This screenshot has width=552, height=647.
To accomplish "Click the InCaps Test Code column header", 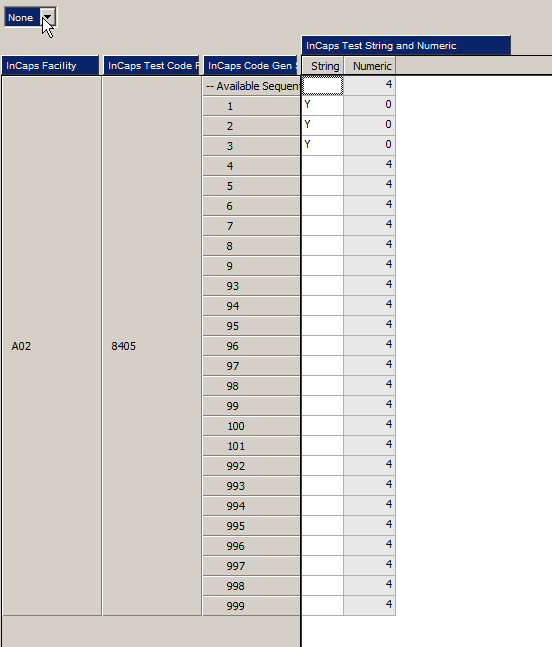I will click(151, 66).
